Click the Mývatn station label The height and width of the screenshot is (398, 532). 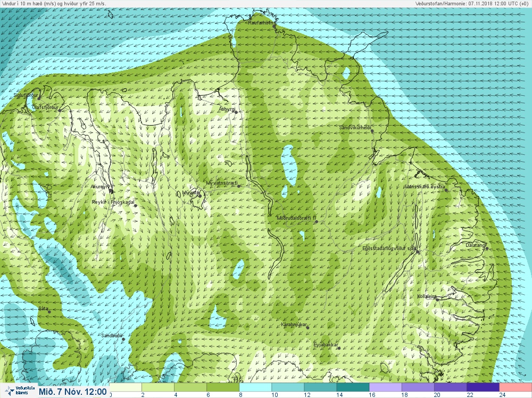(x=190, y=193)
